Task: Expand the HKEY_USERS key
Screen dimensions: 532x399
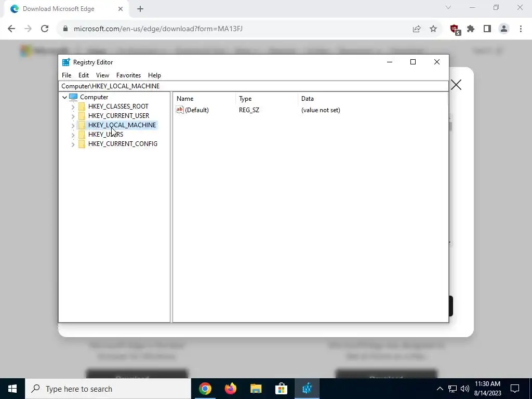Action: pos(73,135)
